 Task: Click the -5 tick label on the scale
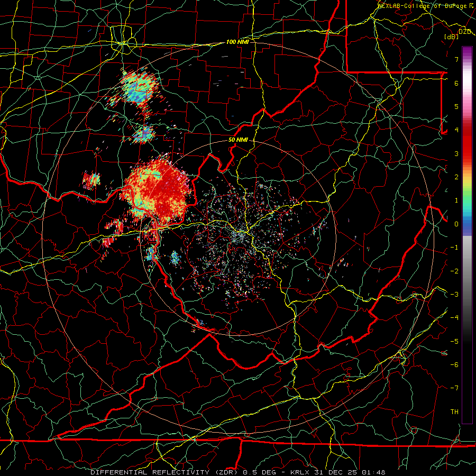click(454, 342)
